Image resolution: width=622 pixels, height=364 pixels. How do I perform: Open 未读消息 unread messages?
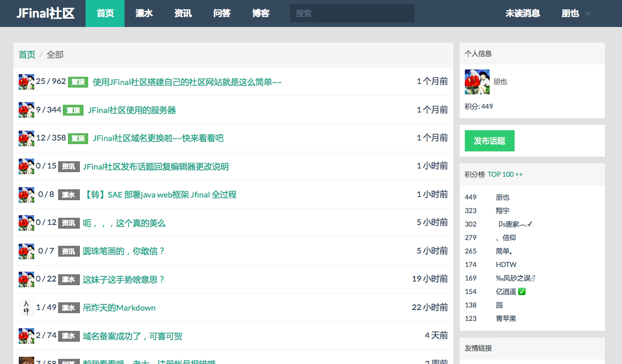[x=522, y=13]
